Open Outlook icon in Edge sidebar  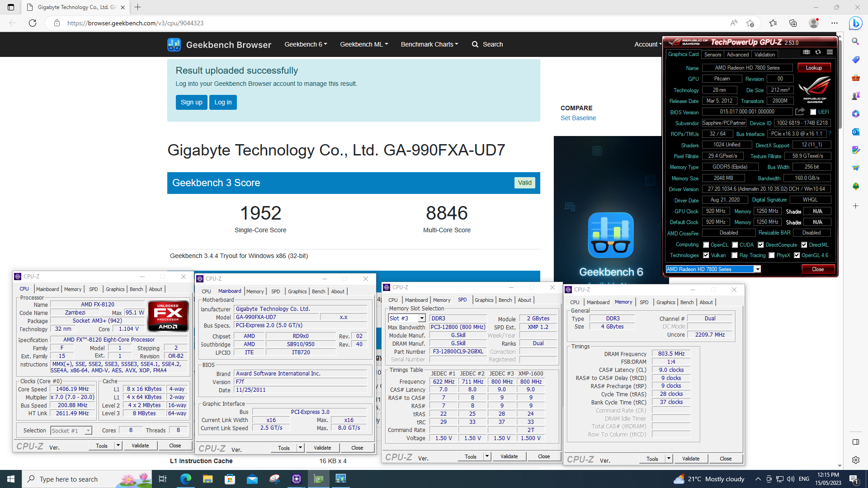pos(855,132)
